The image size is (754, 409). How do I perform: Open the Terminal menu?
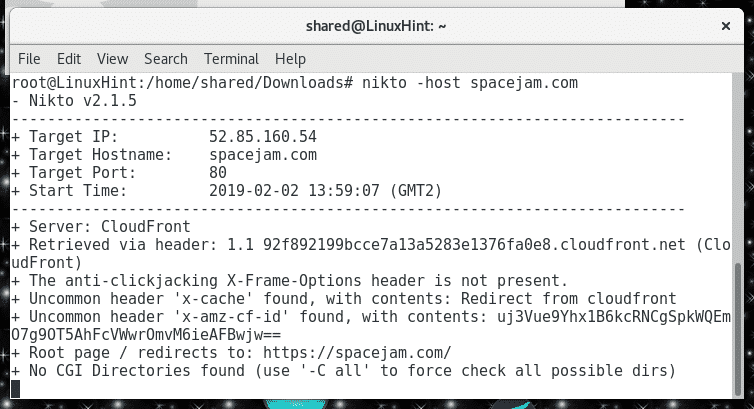pyautogui.click(x=231, y=59)
